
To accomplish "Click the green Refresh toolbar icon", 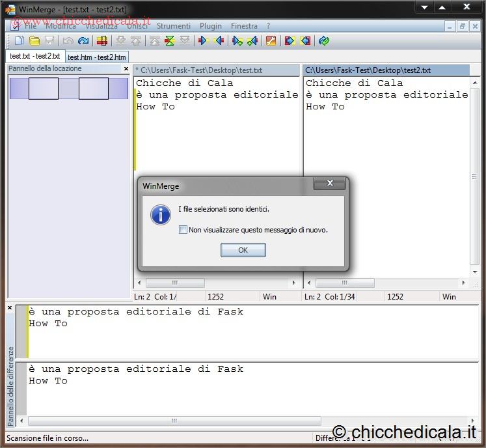I will tap(324, 41).
